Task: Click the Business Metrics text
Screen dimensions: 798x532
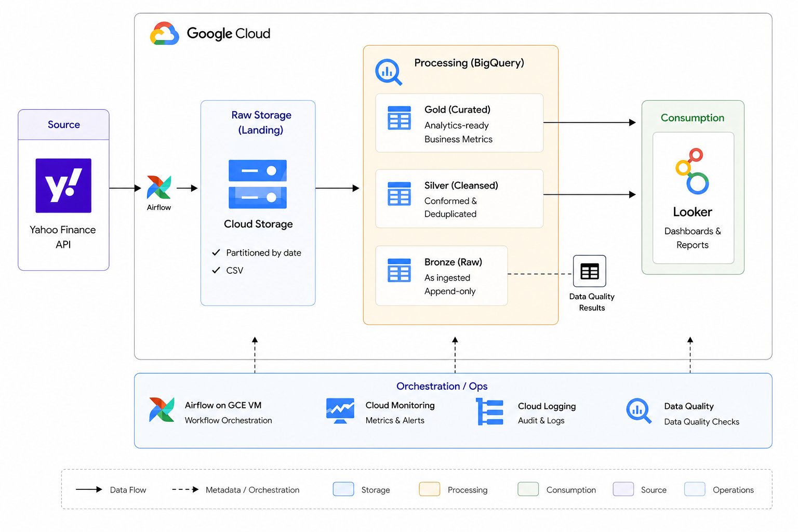Action: [x=458, y=139]
